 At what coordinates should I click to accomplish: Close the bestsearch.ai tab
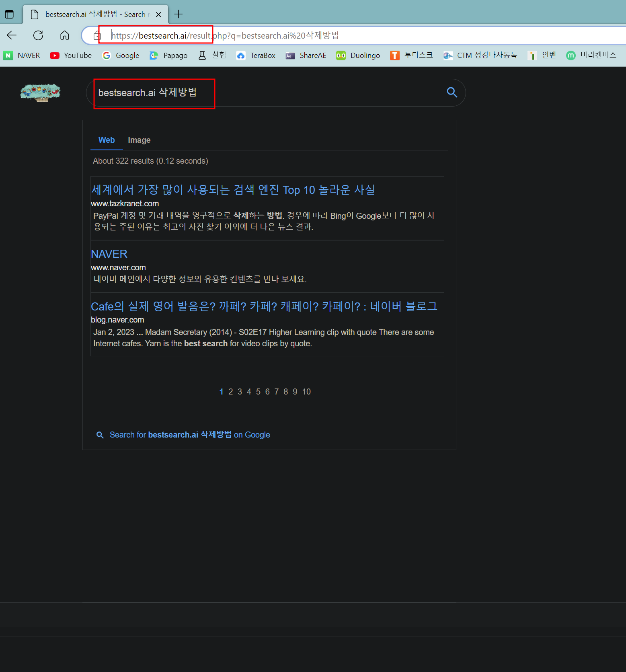(x=158, y=14)
